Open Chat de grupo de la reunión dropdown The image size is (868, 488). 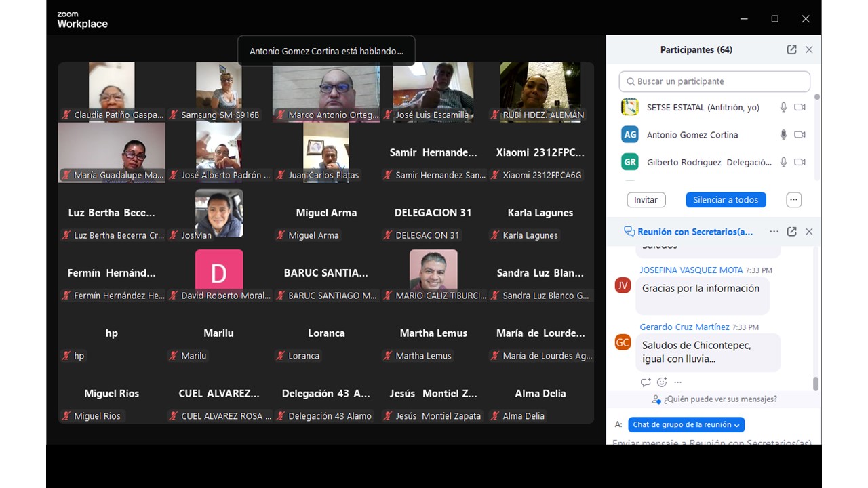[686, 425]
